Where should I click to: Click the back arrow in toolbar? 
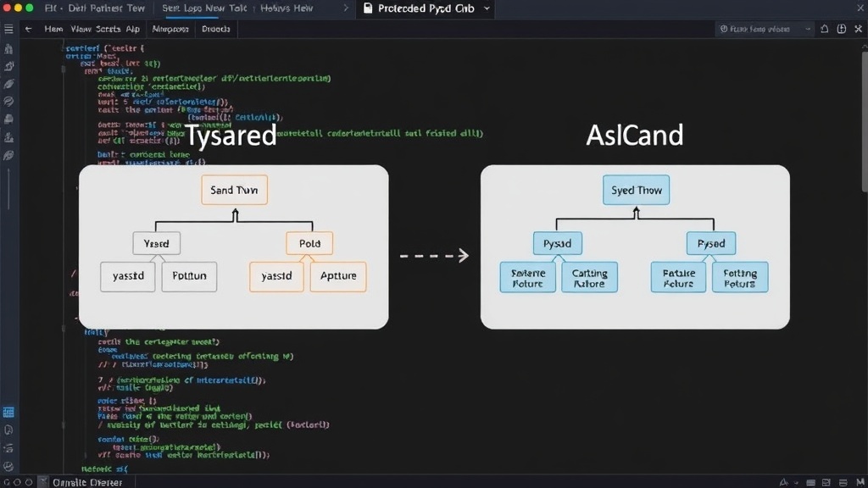(28, 29)
